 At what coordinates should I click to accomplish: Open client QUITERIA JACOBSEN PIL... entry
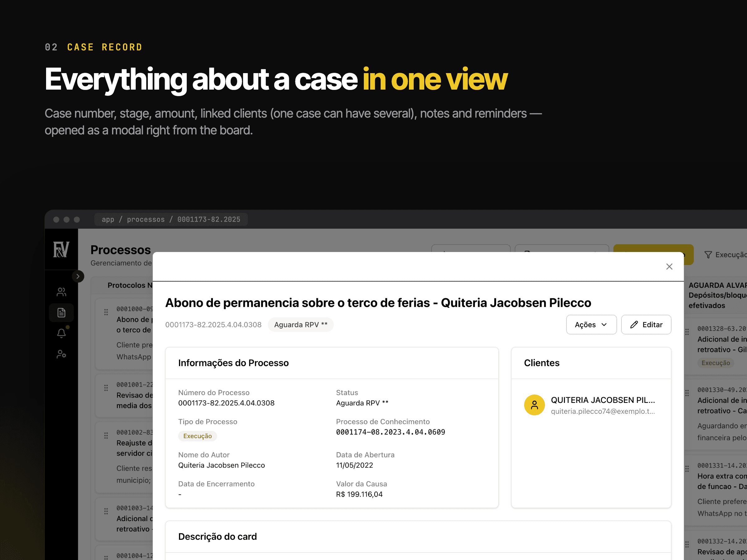591,405
